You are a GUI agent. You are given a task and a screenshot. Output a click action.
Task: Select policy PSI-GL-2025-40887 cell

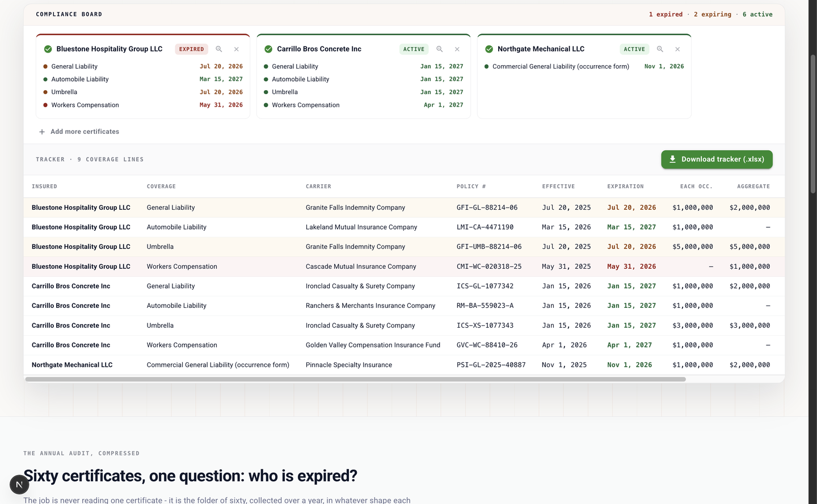[x=491, y=365]
